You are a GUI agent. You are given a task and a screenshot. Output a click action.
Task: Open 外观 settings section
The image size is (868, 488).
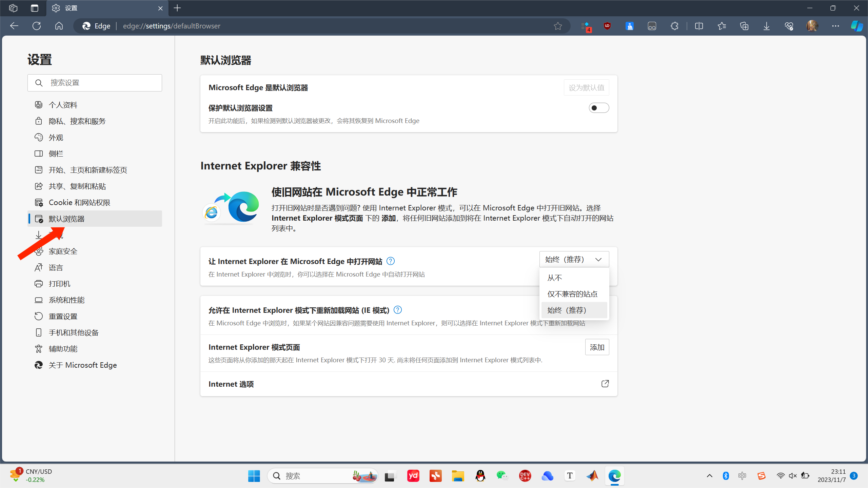[95, 137]
